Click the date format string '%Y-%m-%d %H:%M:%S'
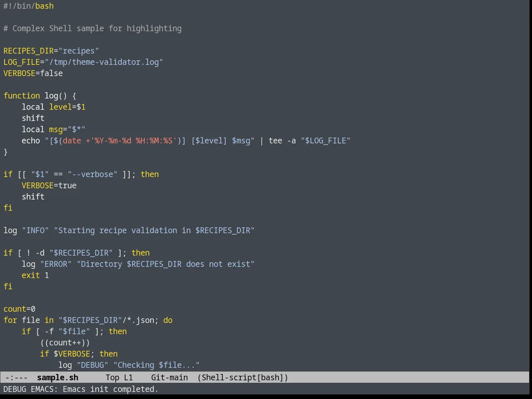The height and width of the screenshot is (399, 532). click(133, 140)
